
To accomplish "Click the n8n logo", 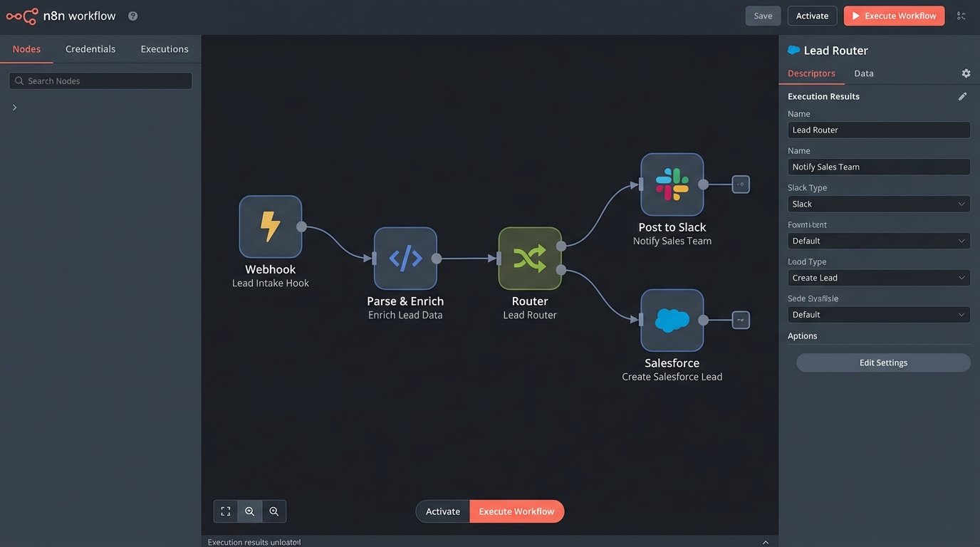I will [x=21, y=16].
